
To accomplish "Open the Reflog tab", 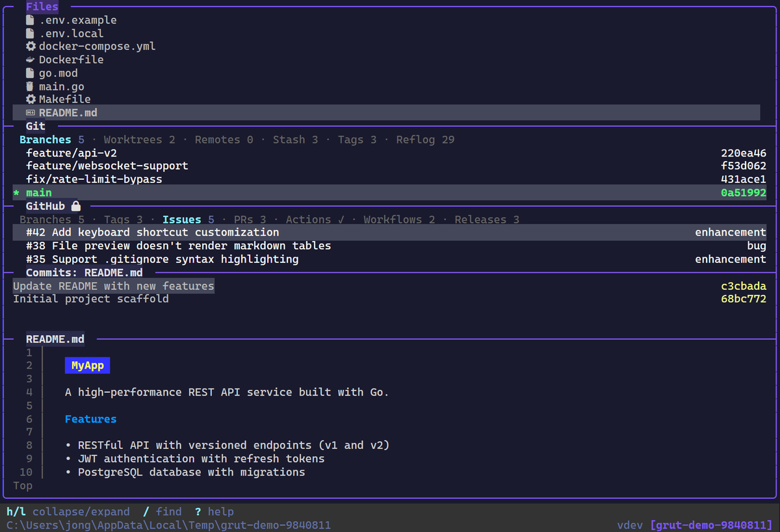I will (426, 140).
